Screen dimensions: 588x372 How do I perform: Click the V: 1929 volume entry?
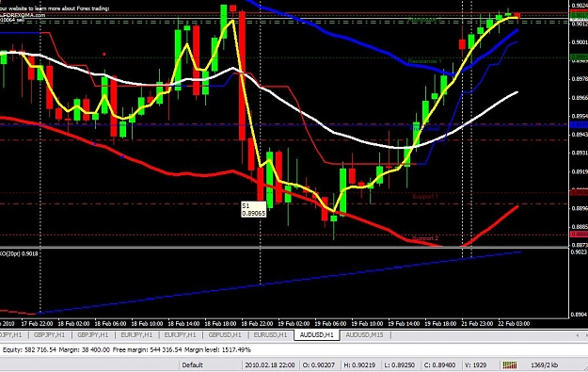tap(475, 364)
